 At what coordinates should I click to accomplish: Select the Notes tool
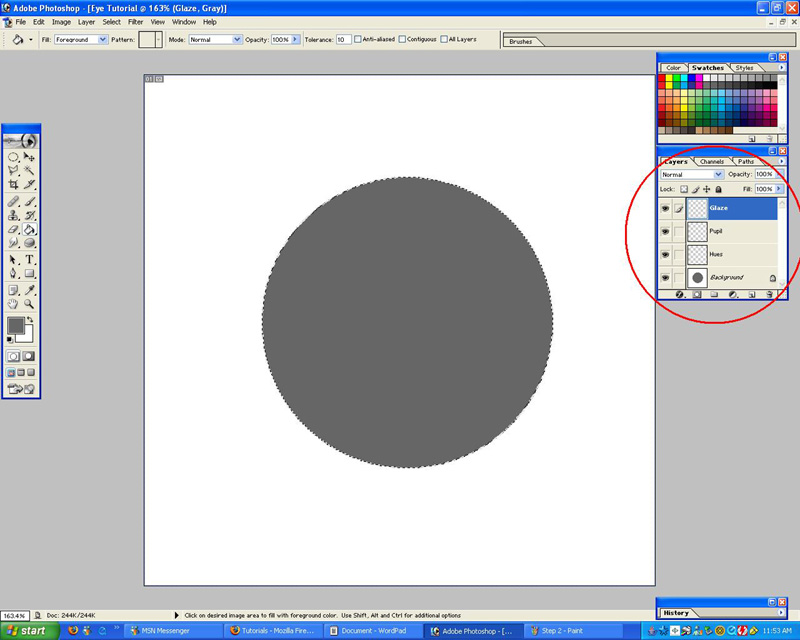(x=13, y=290)
